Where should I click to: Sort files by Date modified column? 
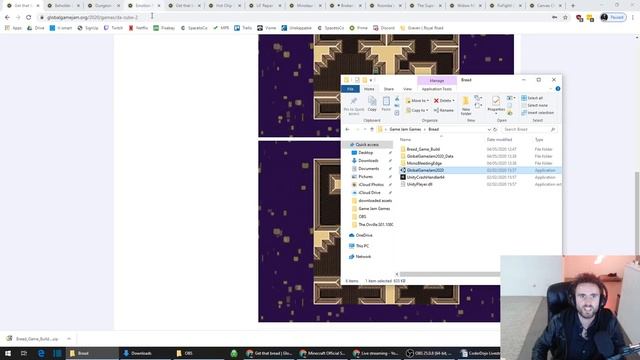(x=499, y=140)
